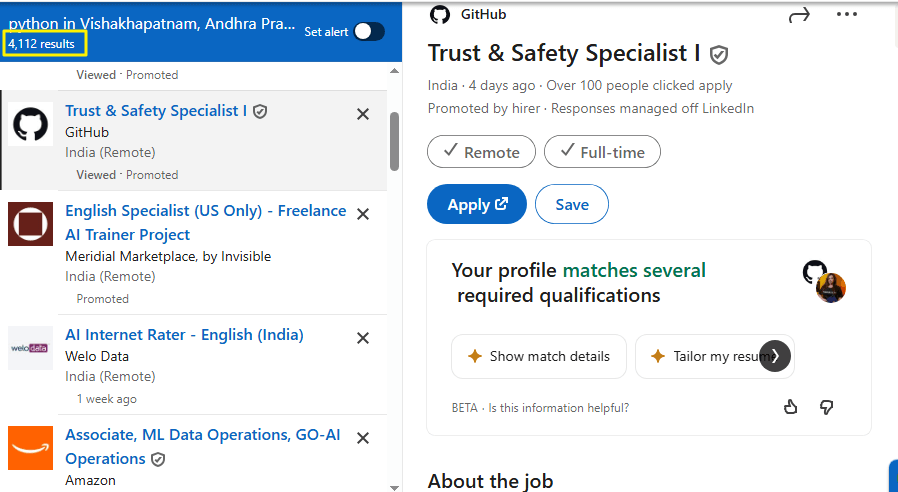The image size is (898, 492).
Task: Open Amazon company logo
Action: pos(30,448)
